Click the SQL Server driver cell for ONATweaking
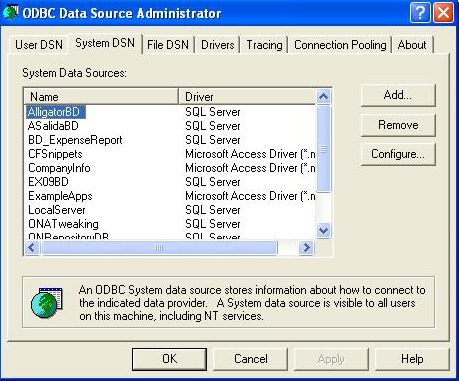Image resolution: width=459 pixels, height=381 pixels. (x=213, y=224)
